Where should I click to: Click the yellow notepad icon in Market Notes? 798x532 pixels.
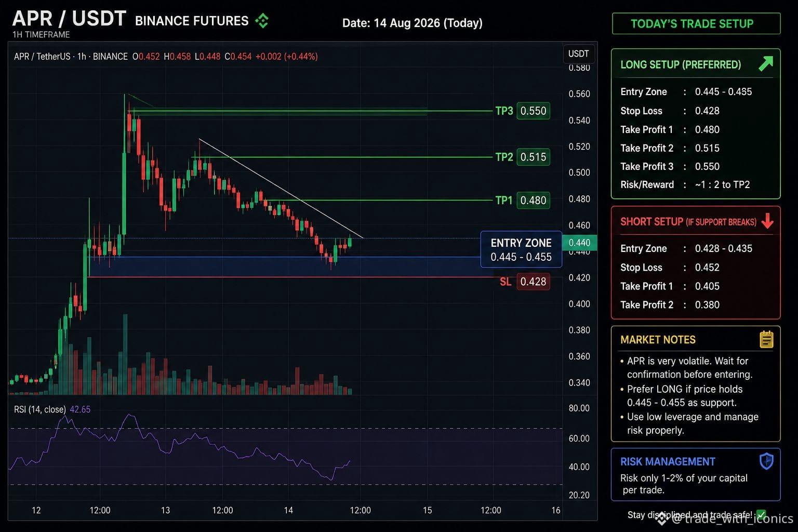coord(766,339)
